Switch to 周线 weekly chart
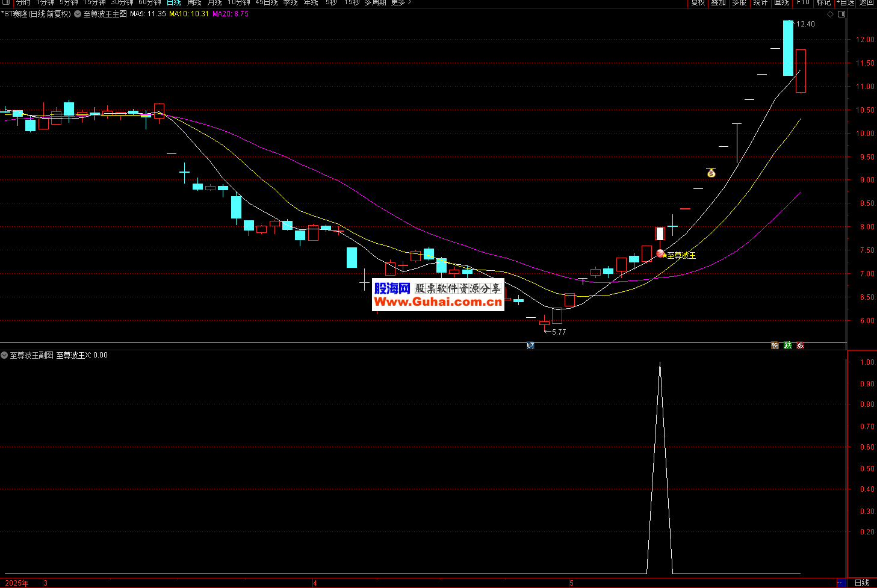 (x=194, y=3)
